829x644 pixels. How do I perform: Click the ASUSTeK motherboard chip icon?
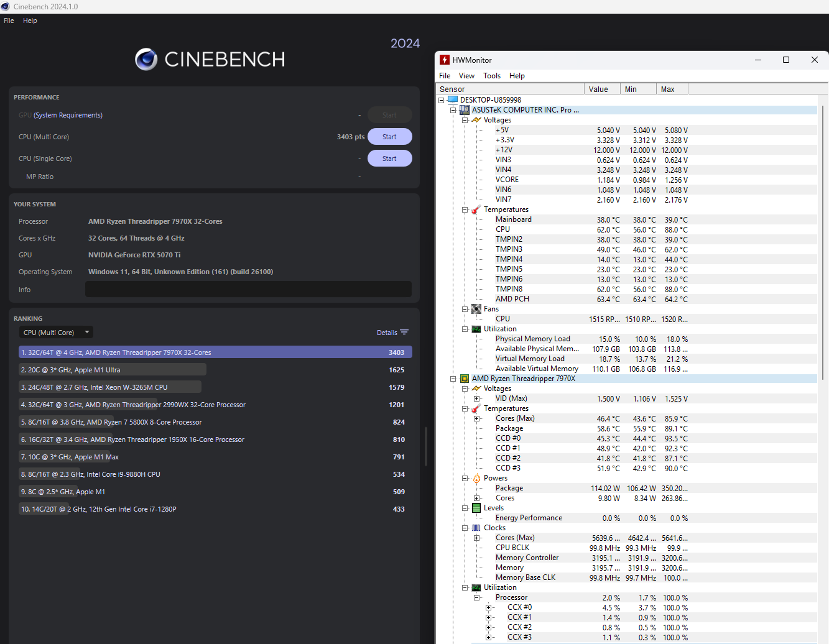click(x=465, y=110)
